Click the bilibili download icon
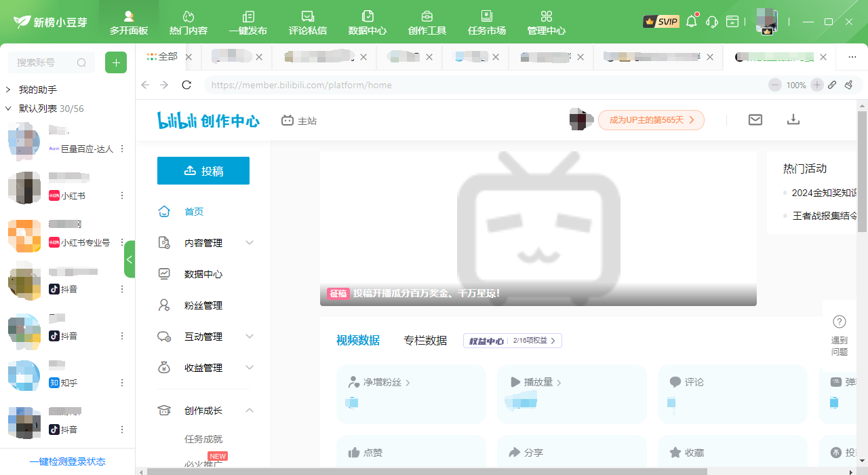 (793, 120)
